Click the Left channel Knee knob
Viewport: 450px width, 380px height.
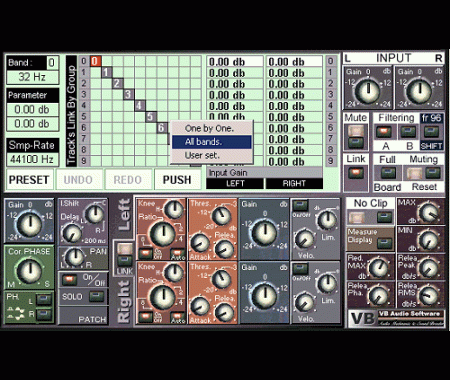point(174,210)
